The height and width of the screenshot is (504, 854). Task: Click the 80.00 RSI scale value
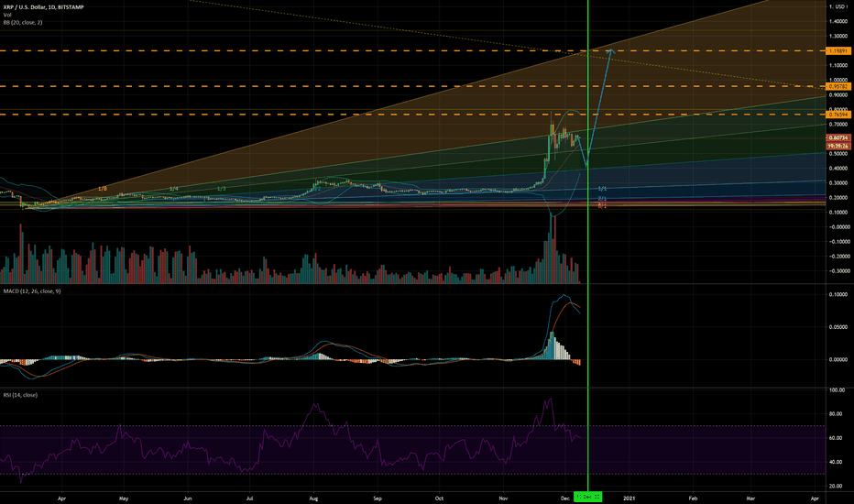838,414
